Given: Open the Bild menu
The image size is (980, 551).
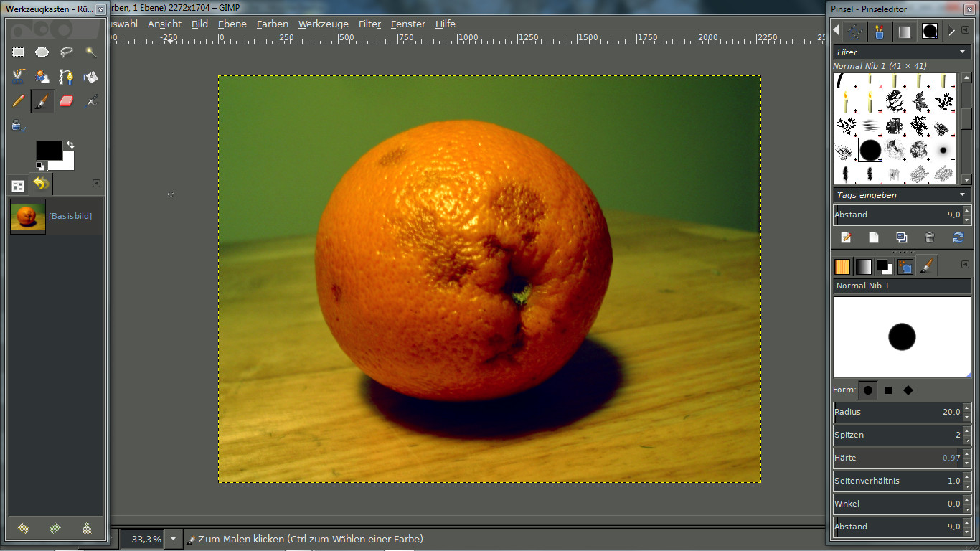Looking at the screenshot, I should 199,24.
